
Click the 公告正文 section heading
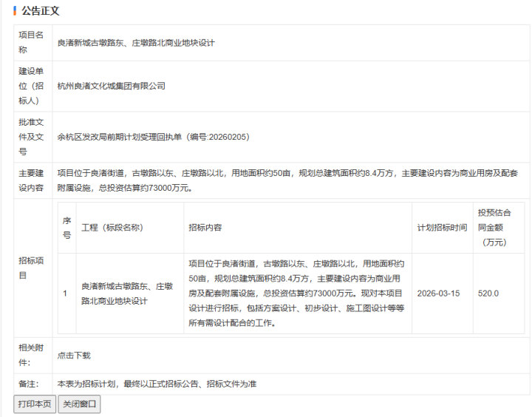[x=40, y=11]
